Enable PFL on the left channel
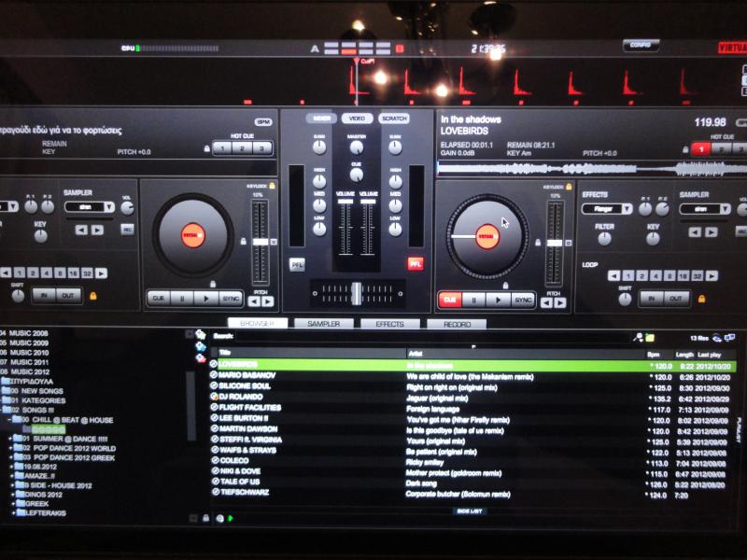 coord(297,264)
